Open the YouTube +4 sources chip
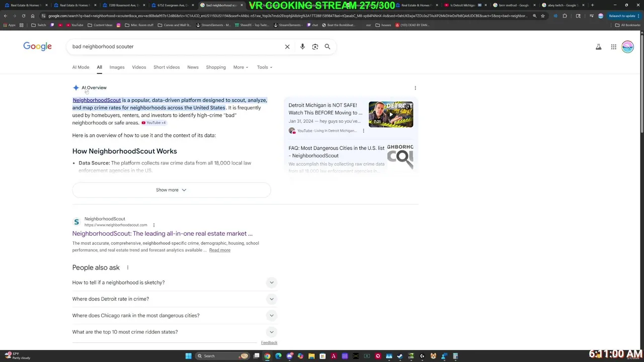This screenshot has width=644, height=362. click(153, 123)
